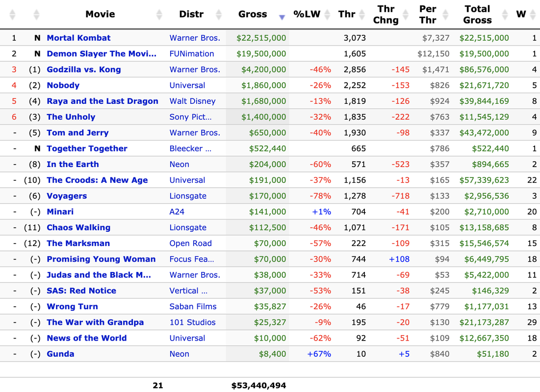Sort by Total Gross column sort arrows
This screenshot has width=540, height=392.
coord(505,14)
